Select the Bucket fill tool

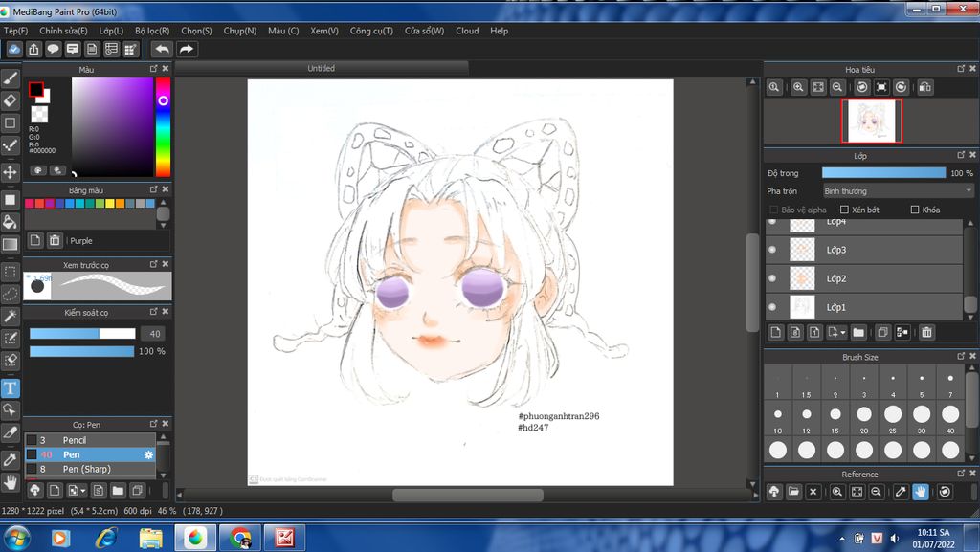point(10,222)
